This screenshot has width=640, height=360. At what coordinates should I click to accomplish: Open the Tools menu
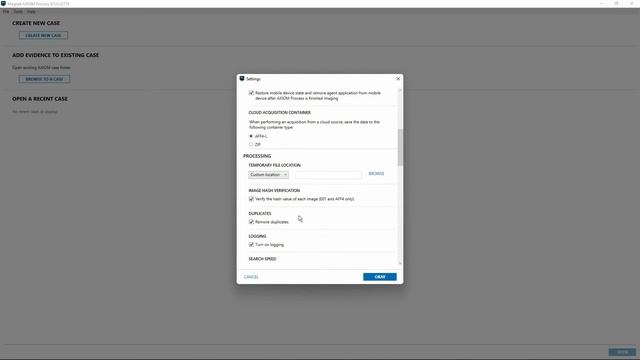click(x=18, y=11)
